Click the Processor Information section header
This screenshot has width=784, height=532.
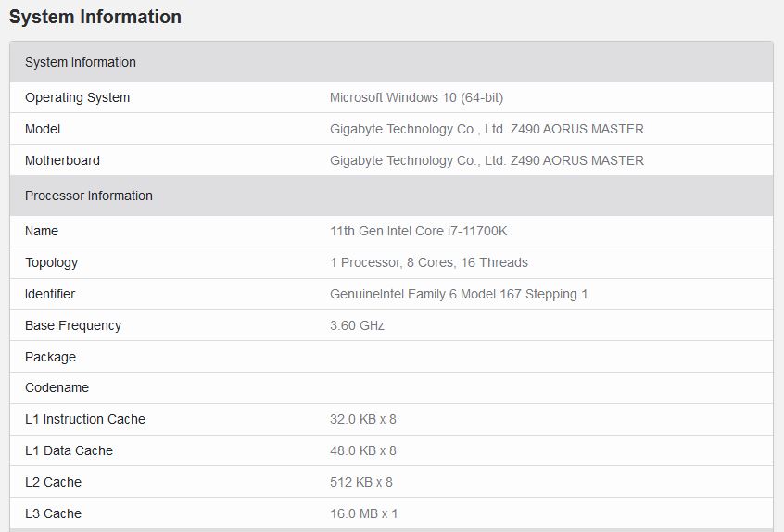click(x=89, y=196)
